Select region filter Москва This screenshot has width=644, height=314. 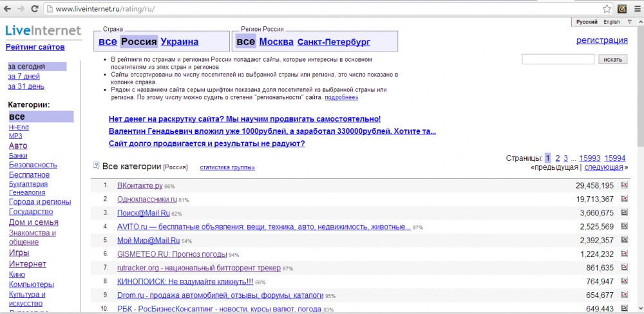tap(276, 41)
